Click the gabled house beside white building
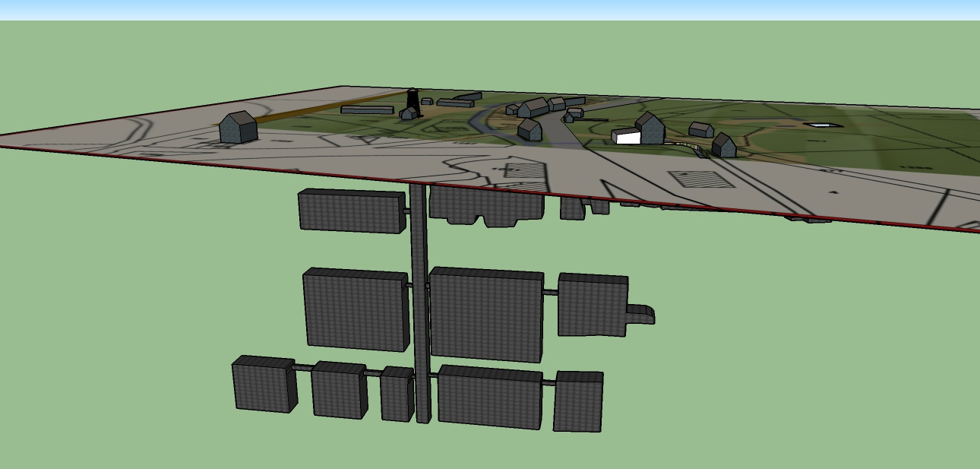The image size is (980, 469). click(x=650, y=129)
